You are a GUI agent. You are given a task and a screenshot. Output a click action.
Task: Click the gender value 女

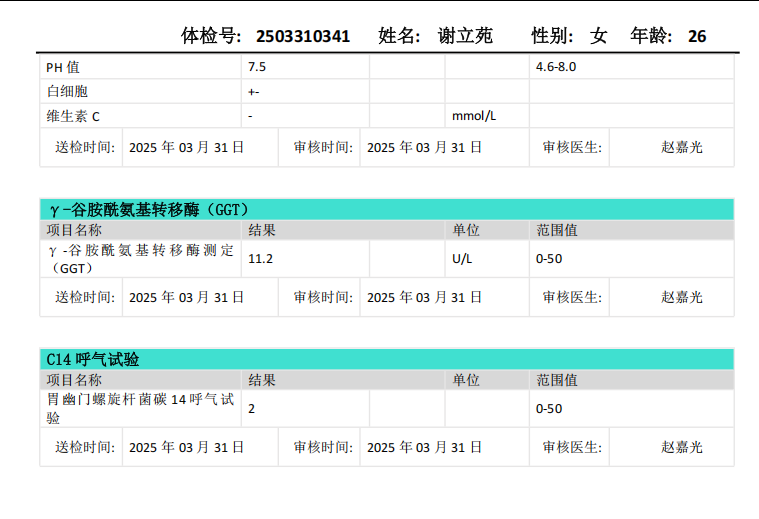pyautogui.click(x=599, y=36)
